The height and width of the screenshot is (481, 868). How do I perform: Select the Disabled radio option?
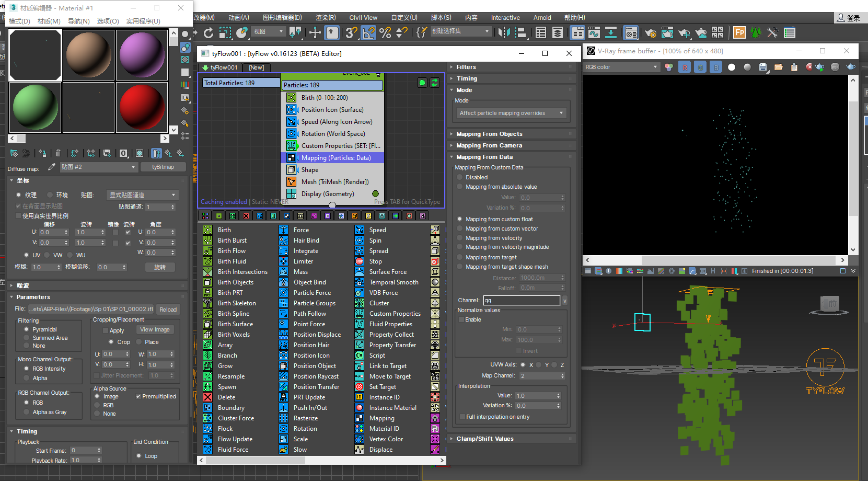click(x=460, y=177)
